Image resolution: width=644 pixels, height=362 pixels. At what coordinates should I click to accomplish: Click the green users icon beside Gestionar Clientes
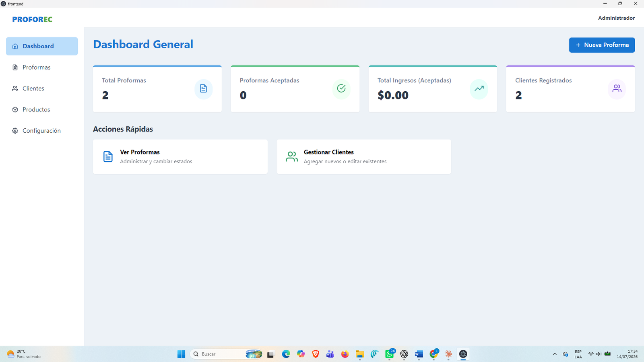[x=291, y=156]
